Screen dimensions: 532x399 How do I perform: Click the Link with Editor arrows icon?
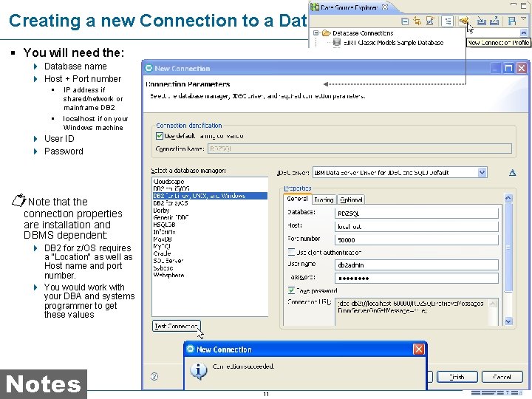[x=417, y=21]
